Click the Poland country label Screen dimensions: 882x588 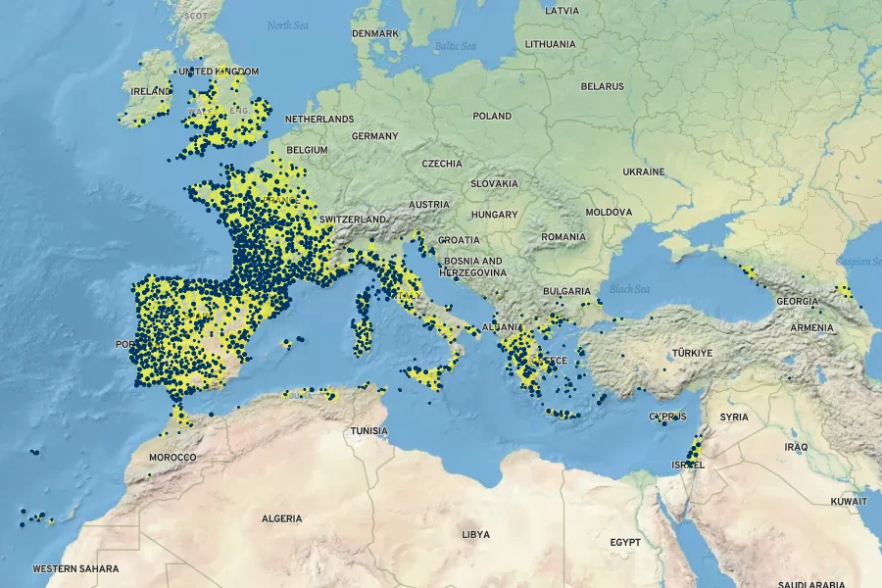[492, 116]
